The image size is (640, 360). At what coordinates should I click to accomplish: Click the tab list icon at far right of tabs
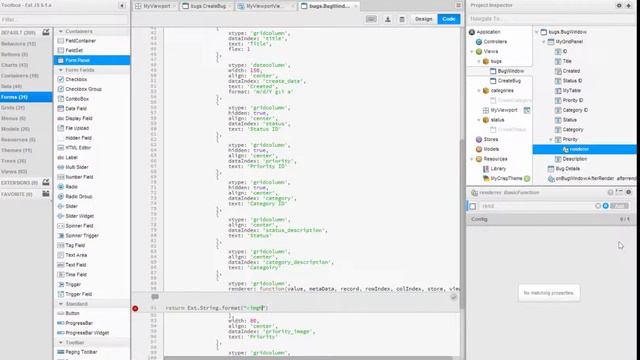(x=458, y=5)
